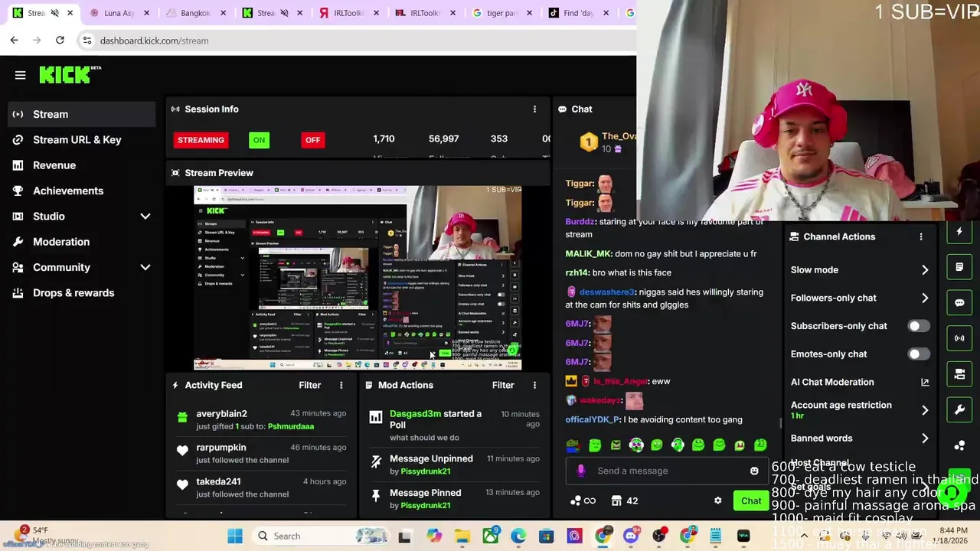
Task: Select the notes document icon in the right widget bar
Action: 959,267
